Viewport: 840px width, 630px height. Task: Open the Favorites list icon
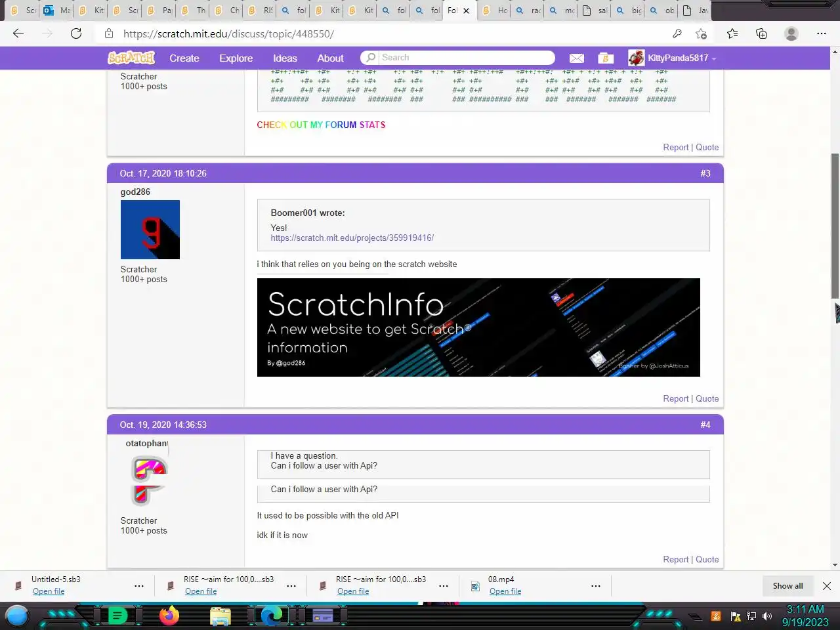(x=732, y=33)
